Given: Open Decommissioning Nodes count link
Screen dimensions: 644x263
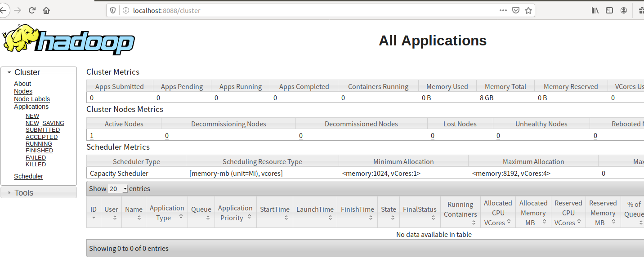Looking at the screenshot, I should pos(167,135).
